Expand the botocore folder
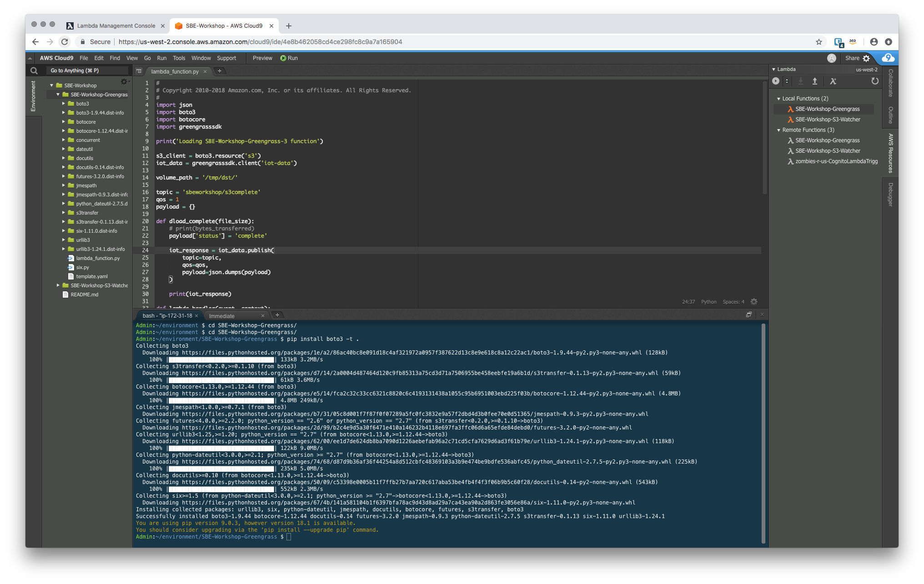This screenshot has height=584, width=924. [x=63, y=122]
